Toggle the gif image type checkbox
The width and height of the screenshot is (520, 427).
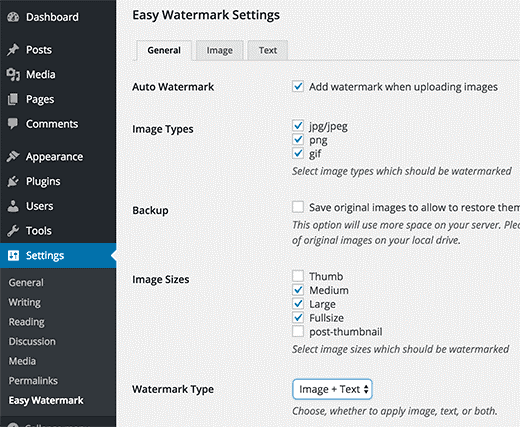[298, 153]
